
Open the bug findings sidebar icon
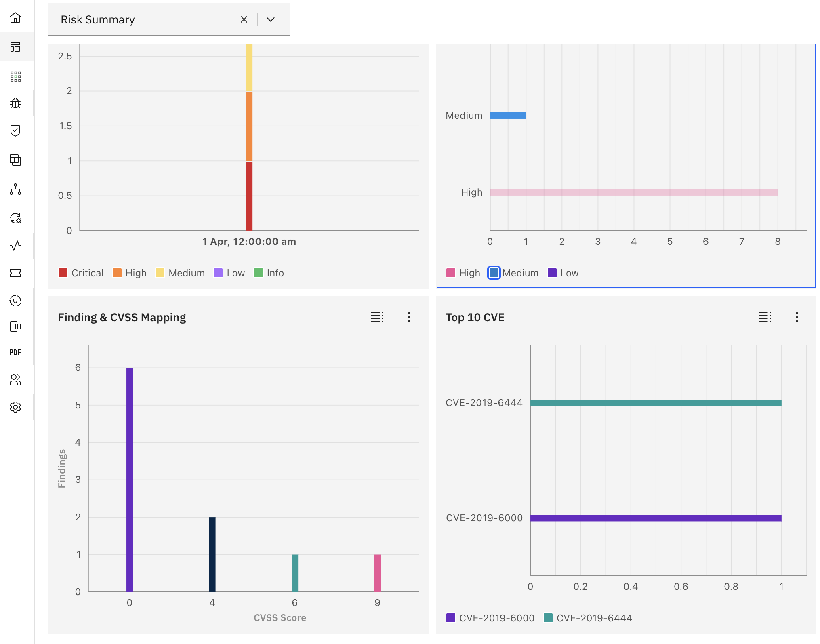[15, 103]
